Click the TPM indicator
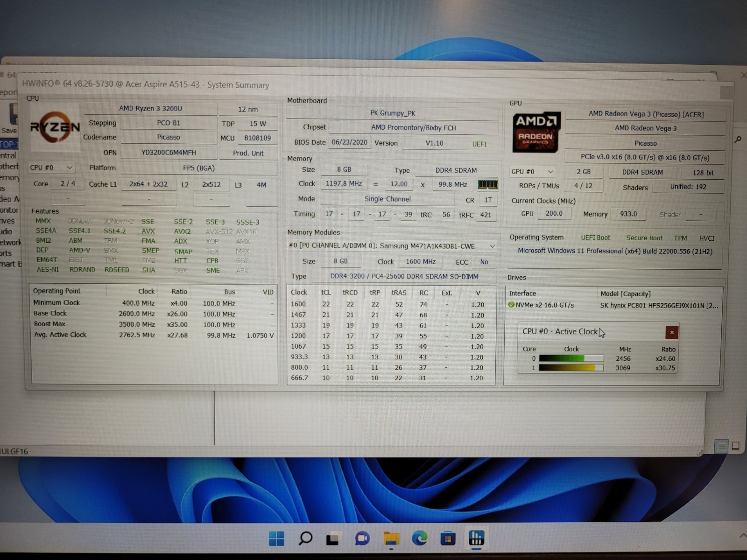Screen dimensions: 747x560 [680, 238]
